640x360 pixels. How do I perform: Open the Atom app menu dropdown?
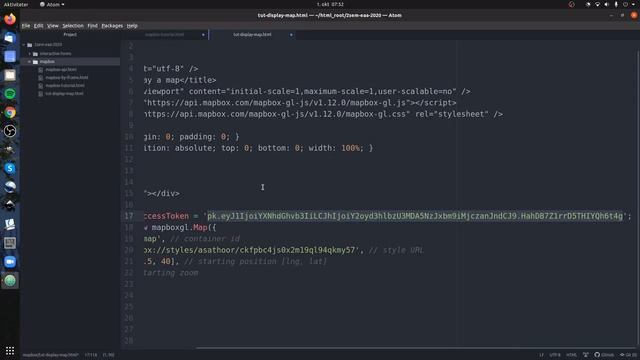tap(52, 4)
